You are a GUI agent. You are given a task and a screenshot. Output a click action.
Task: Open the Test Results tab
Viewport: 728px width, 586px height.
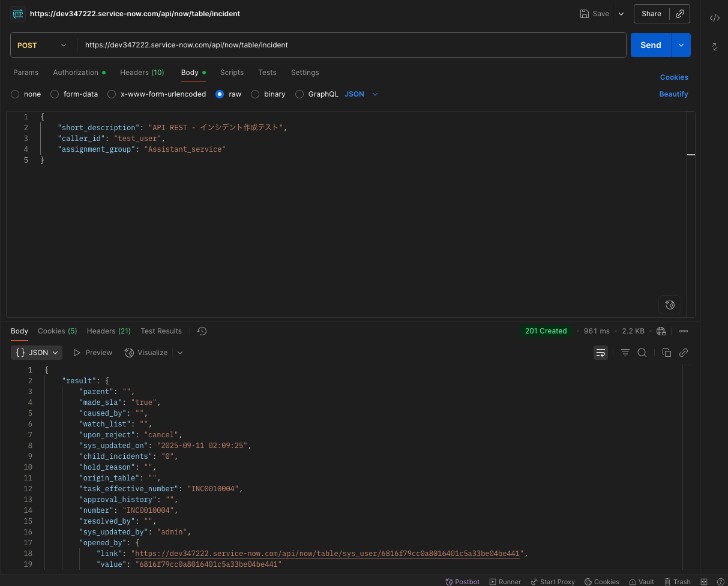tap(161, 331)
